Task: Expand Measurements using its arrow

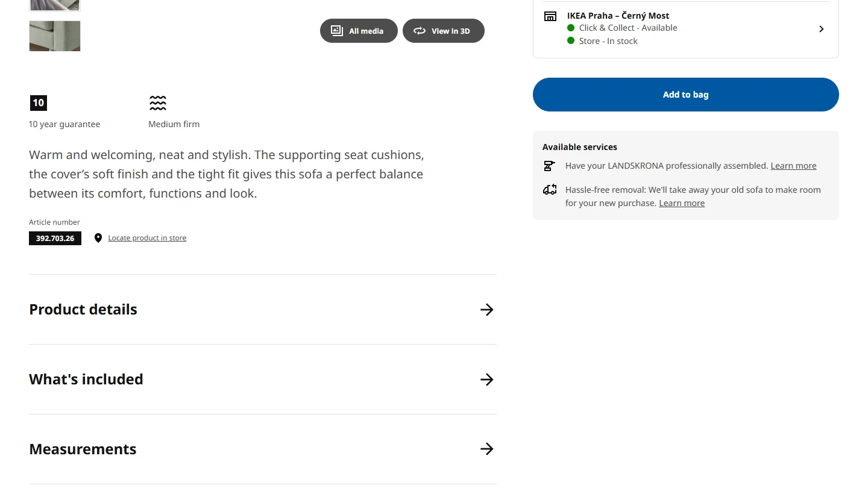Action: [486, 449]
